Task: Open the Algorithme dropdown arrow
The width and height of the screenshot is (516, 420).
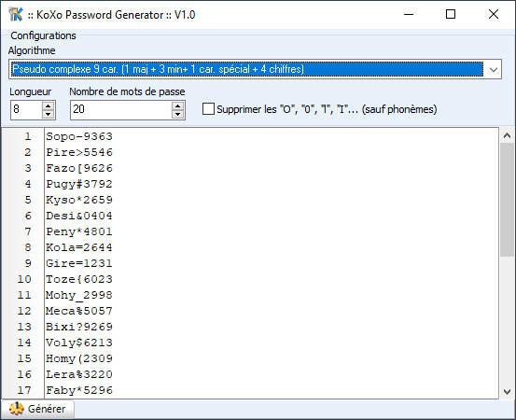Action: [493, 69]
